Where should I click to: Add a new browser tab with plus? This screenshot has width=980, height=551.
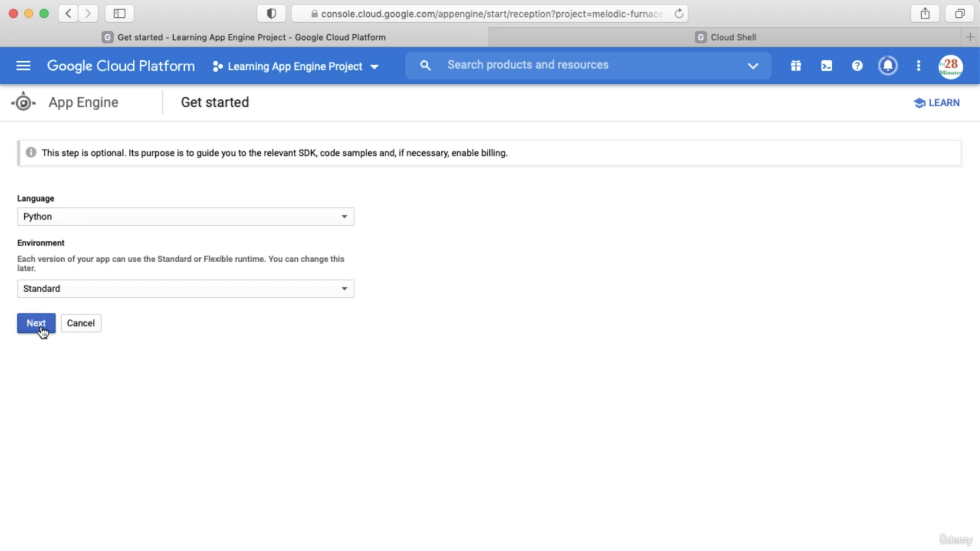pos(970,37)
